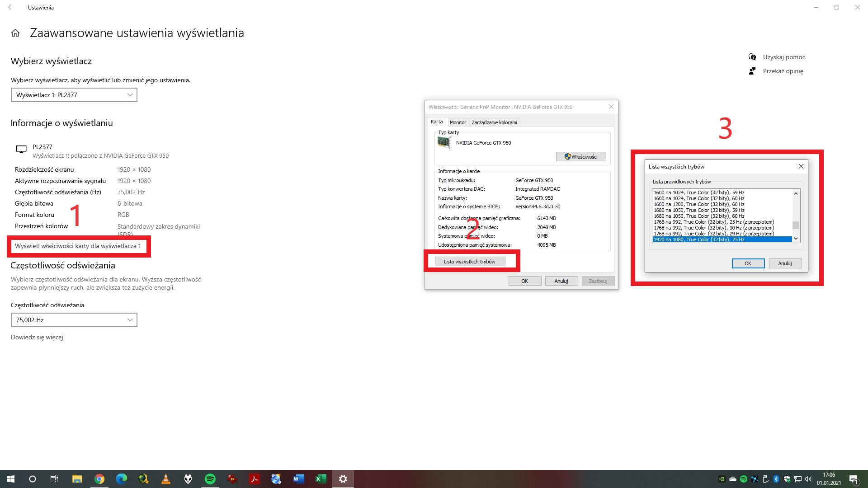Open the volume speaker tray icon

tap(808, 479)
